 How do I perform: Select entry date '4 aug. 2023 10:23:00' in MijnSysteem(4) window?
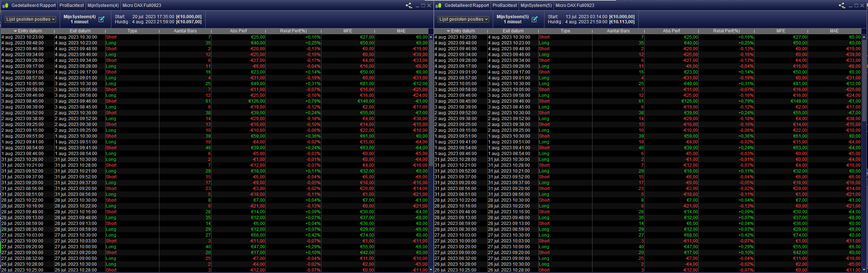tap(23, 37)
